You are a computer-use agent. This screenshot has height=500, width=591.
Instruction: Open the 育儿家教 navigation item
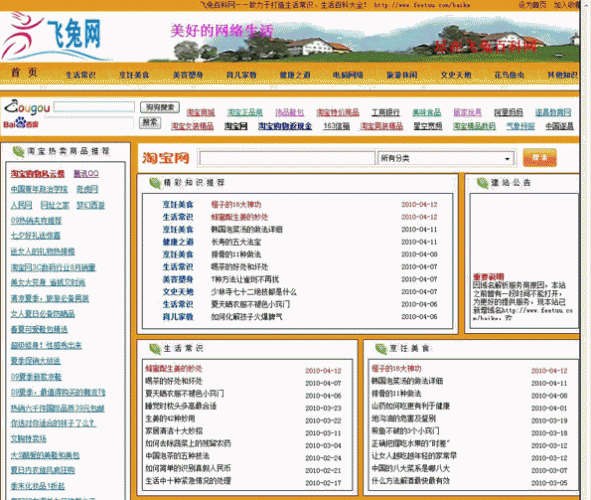point(241,75)
